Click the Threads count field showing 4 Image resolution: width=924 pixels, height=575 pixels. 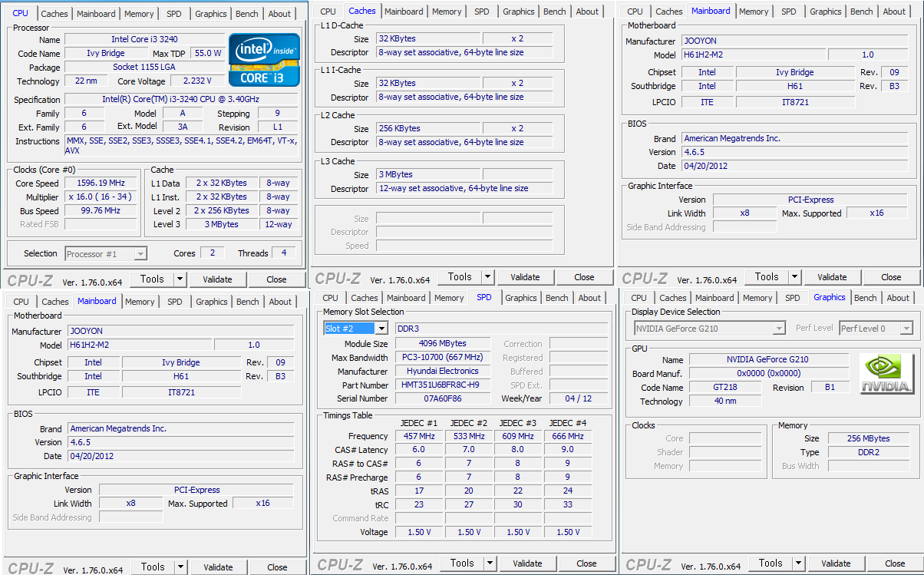[x=284, y=253]
